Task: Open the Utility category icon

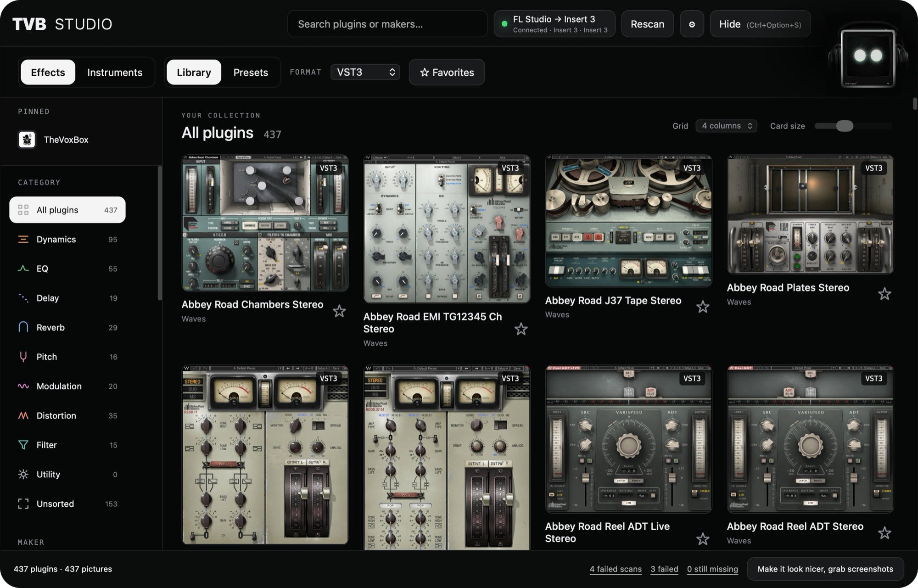Action: (x=23, y=474)
